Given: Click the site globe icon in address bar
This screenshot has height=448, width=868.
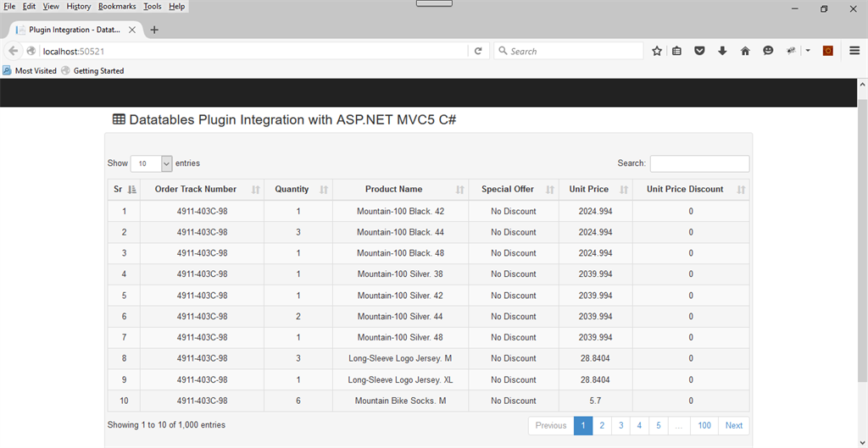Looking at the screenshot, I should tap(31, 51).
